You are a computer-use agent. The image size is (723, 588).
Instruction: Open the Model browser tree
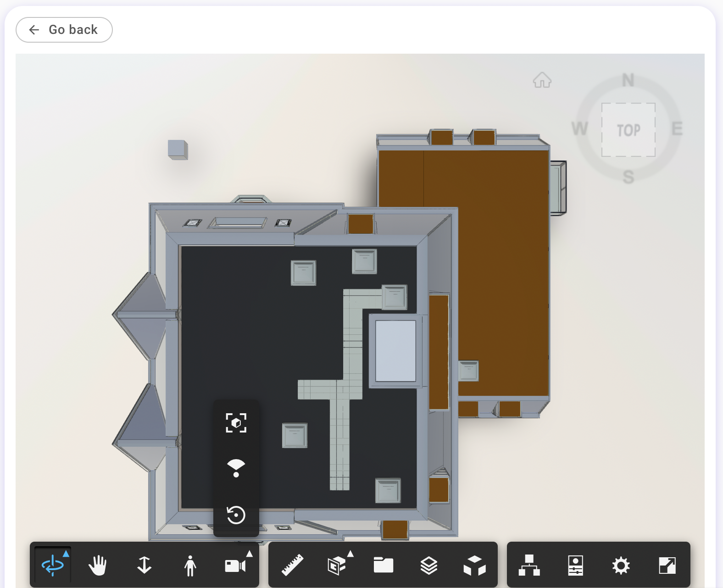[x=529, y=565]
